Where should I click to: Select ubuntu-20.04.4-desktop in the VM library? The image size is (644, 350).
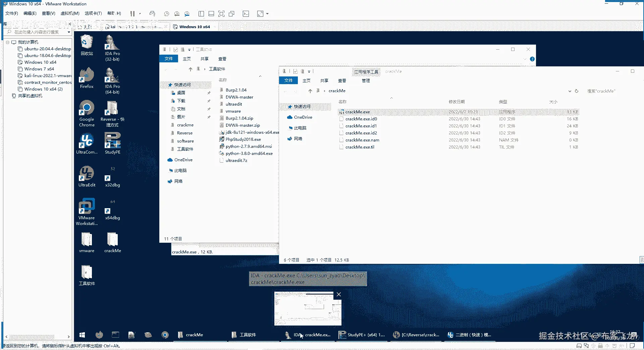48,49
